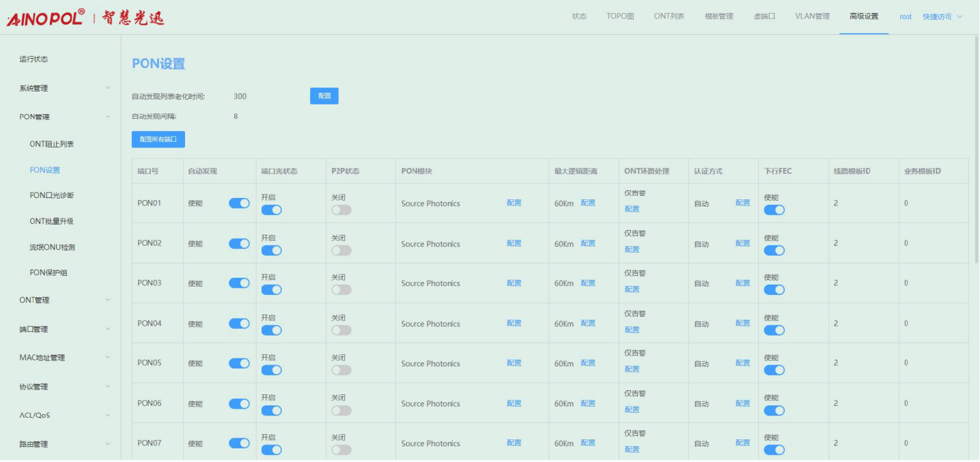The height and width of the screenshot is (462, 980).
Task: Go to the ONT列表 tab
Action: pos(669,16)
